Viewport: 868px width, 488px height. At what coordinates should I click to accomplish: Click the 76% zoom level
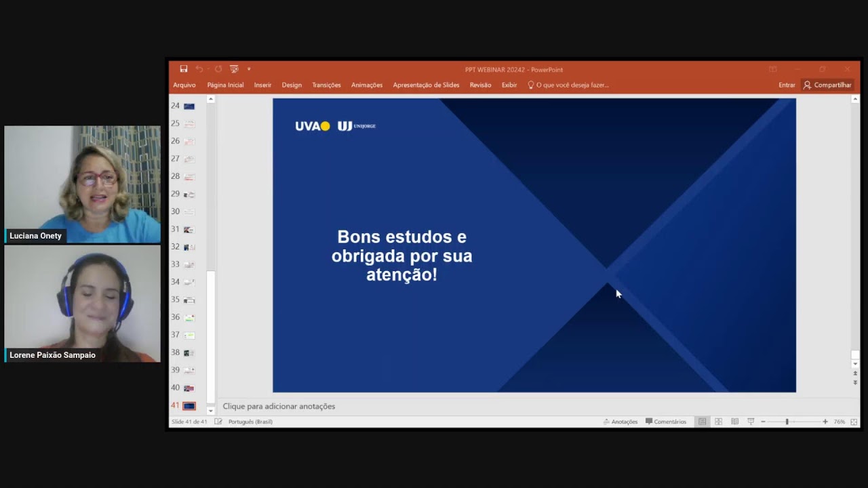[840, 422]
